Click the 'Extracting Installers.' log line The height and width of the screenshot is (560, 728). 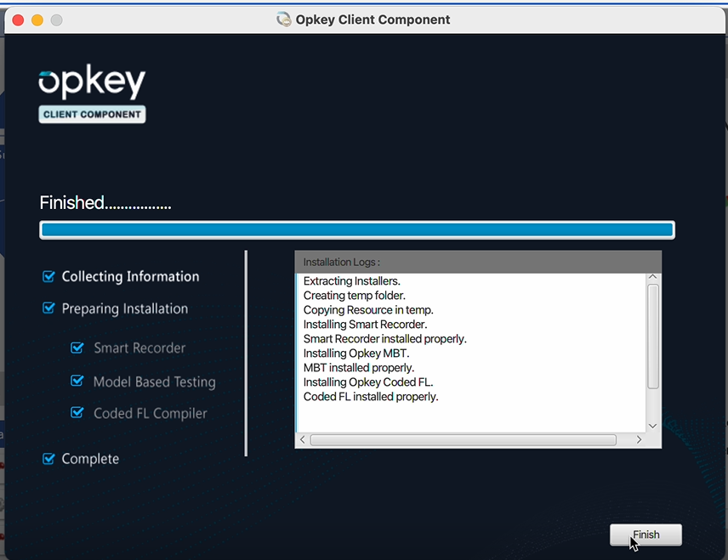(x=351, y=281)
